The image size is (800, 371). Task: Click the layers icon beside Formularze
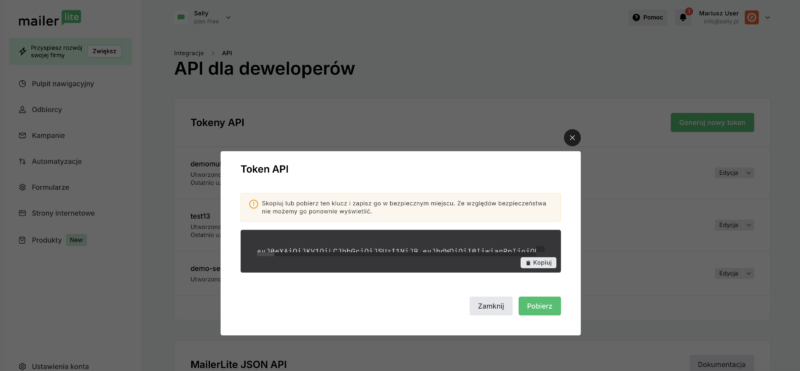click(x=22, y=187)
